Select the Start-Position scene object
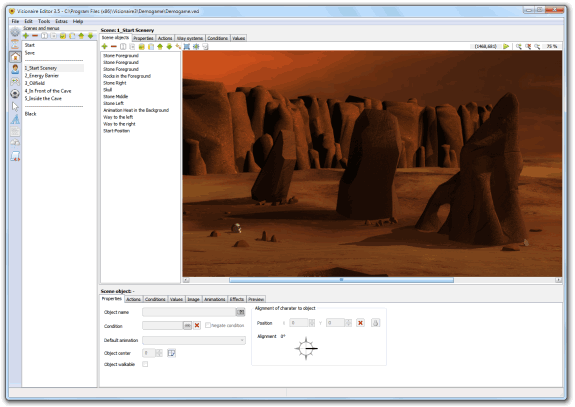The width and height of the screenshot is (575, 407). point(117,131)
